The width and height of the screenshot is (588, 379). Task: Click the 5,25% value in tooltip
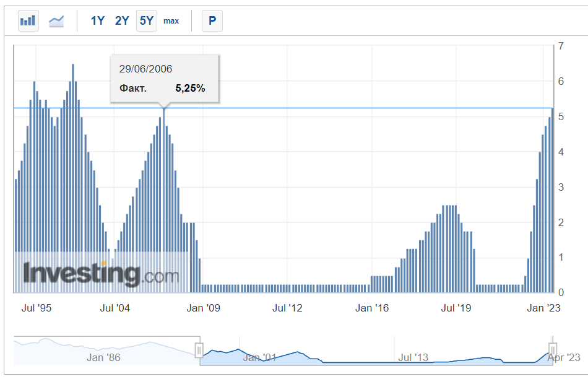click(x=190, y=88)
